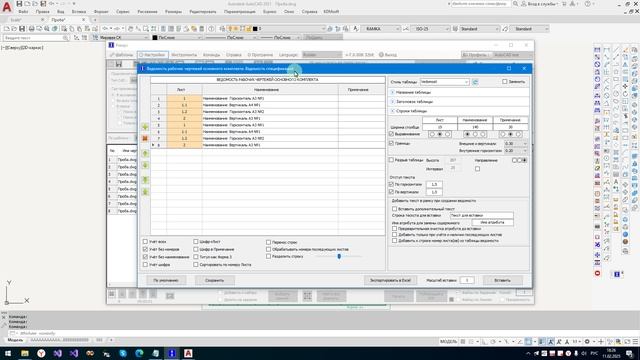Open the Файл menu in AutoCAD

(x=23, y=12)
